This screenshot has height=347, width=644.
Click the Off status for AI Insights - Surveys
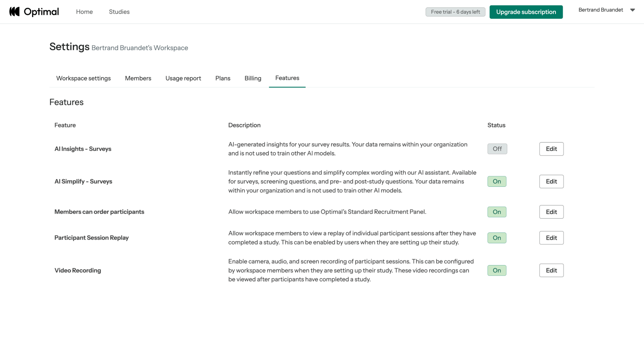[497, 149]
